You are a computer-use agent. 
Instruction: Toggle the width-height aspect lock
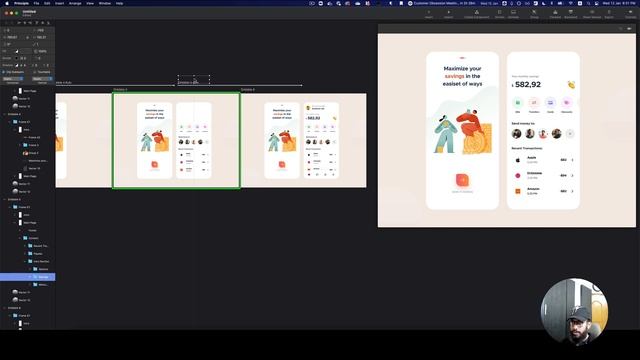click(27, 37)
